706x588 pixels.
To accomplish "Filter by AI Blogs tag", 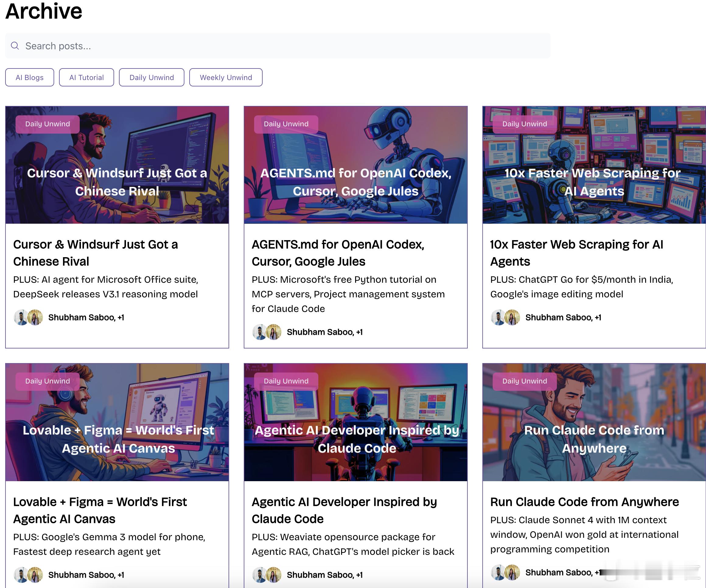I will (x=30, y=77).
